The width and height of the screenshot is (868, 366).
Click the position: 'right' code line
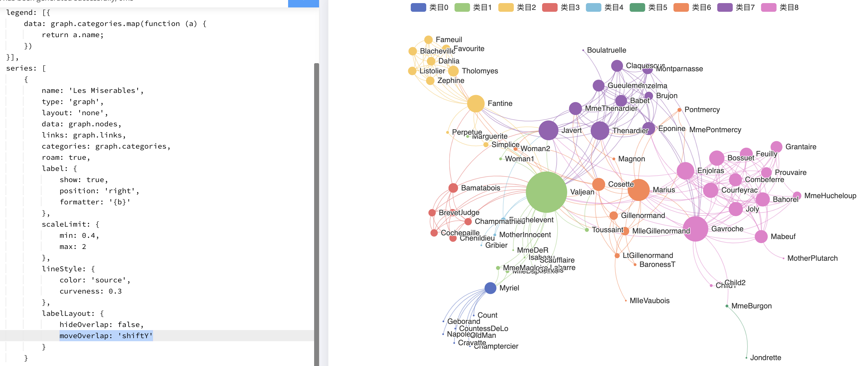pyautogui.click(x=99, y=191)
